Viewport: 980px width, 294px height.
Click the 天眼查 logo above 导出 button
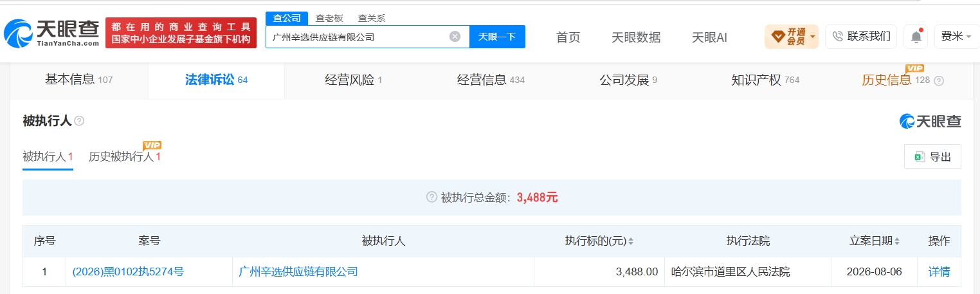coord(930,121)
